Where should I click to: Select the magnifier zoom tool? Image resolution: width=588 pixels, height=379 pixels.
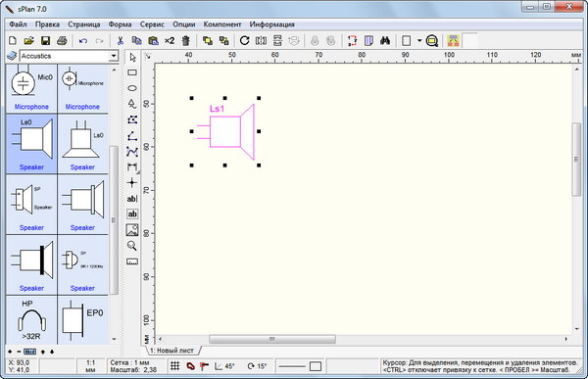(x=132, y=246)
